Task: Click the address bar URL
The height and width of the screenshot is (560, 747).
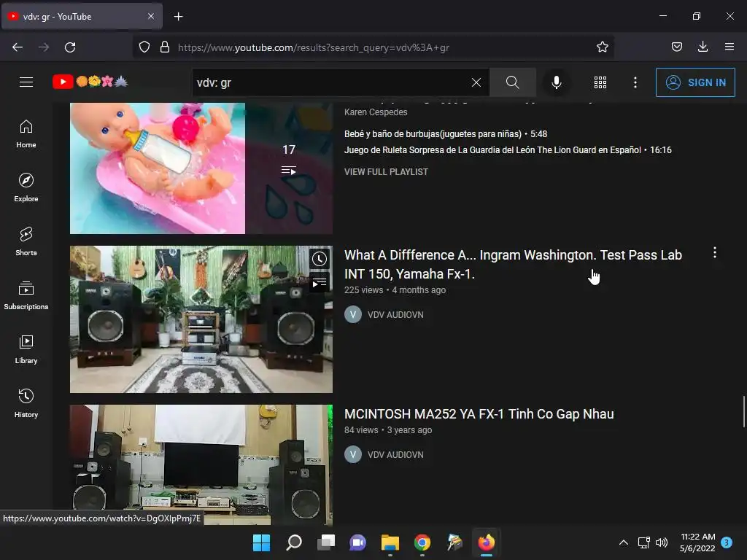Action: [314, 47]
